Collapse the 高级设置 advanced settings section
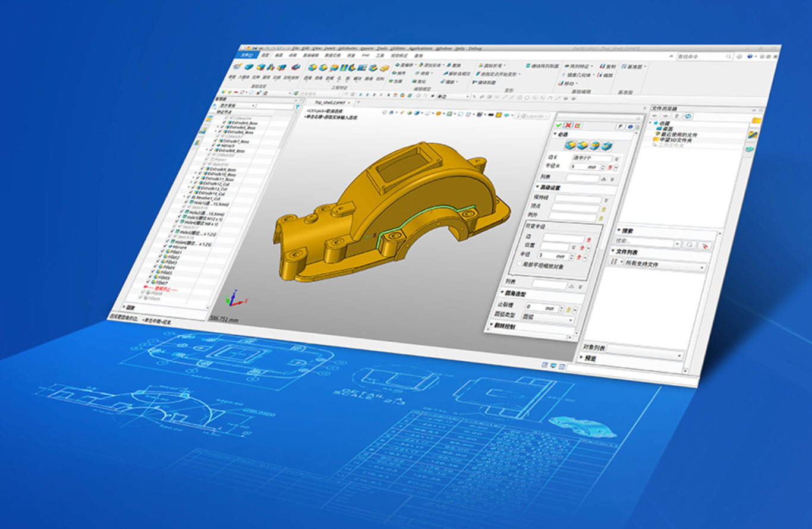Image resolution: width=812 pixels, height=529 pixels. coord(539,188)
